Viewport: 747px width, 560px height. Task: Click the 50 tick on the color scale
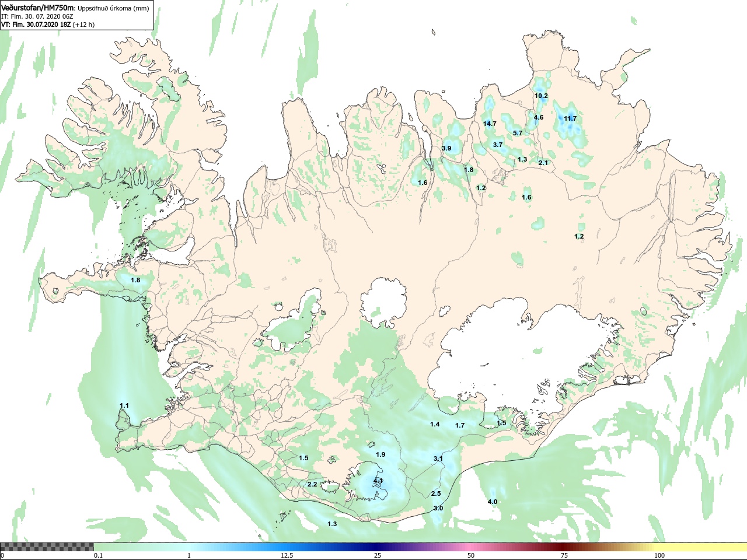point(471,555)
